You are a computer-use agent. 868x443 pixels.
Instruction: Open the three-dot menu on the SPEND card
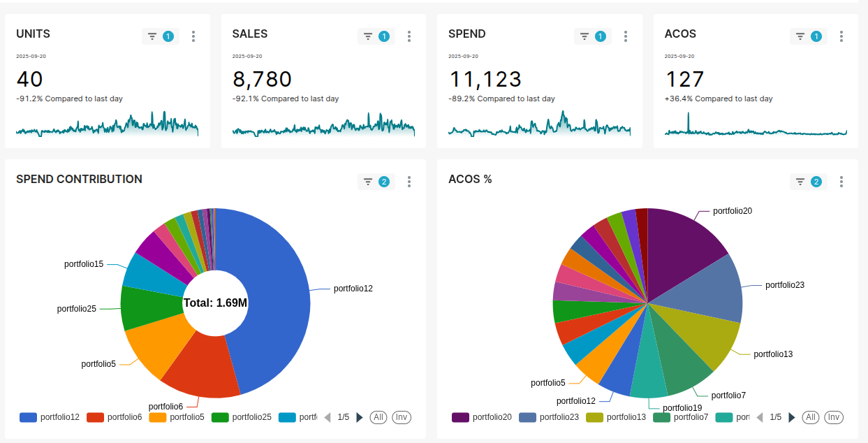point(626,36)
